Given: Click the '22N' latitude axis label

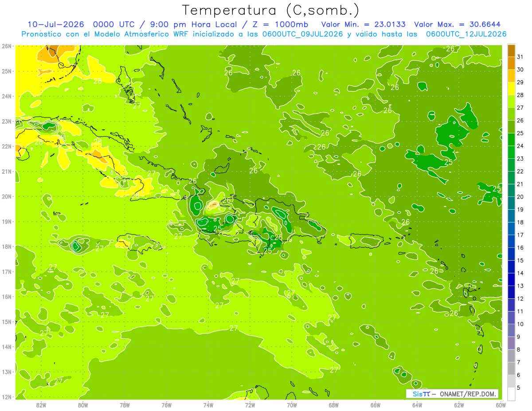Looking at the screenshot, I should [7, 146].
